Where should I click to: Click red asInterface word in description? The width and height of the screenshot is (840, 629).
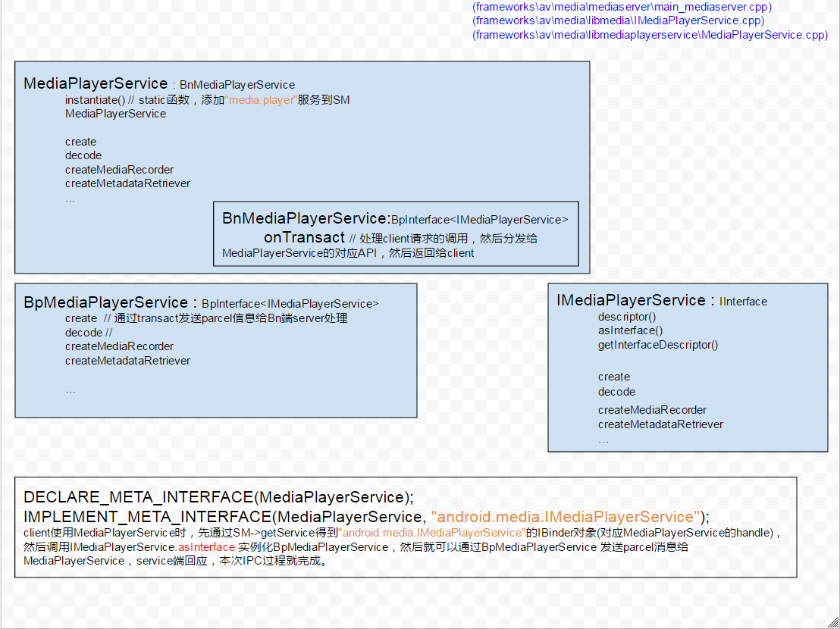[x=206, y=547]
